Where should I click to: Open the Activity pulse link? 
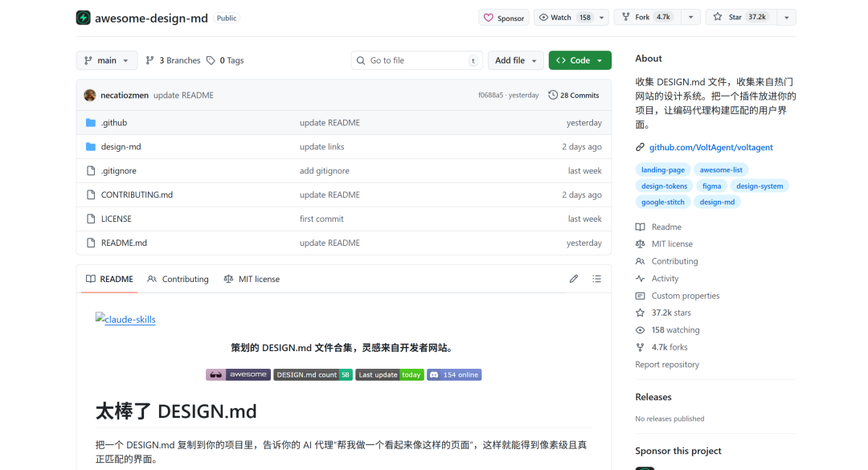pyautogui.click(x=657, y=279)
